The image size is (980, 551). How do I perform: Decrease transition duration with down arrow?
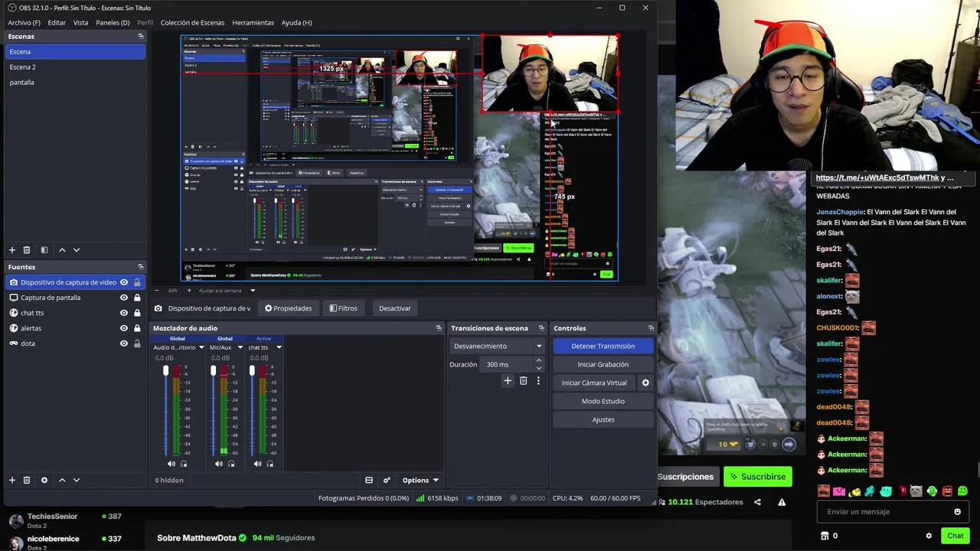(x=538, y=368)
